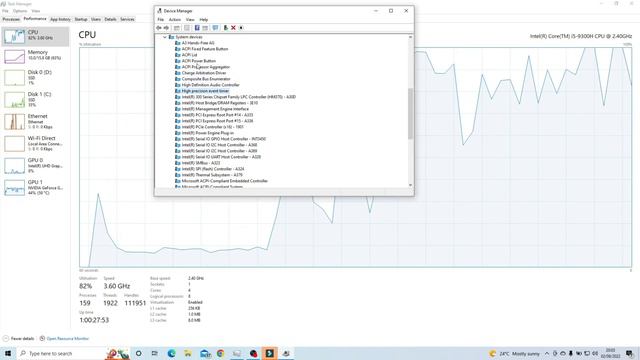Select Intel Power Engine Plug-in device

click(x=208, y=133)
